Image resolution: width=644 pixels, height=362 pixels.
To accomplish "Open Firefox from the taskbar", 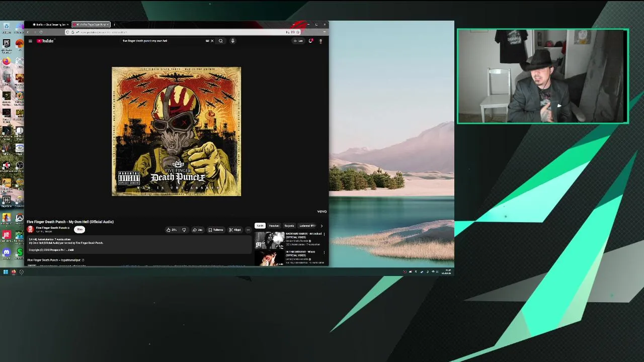I will (14, 272).
